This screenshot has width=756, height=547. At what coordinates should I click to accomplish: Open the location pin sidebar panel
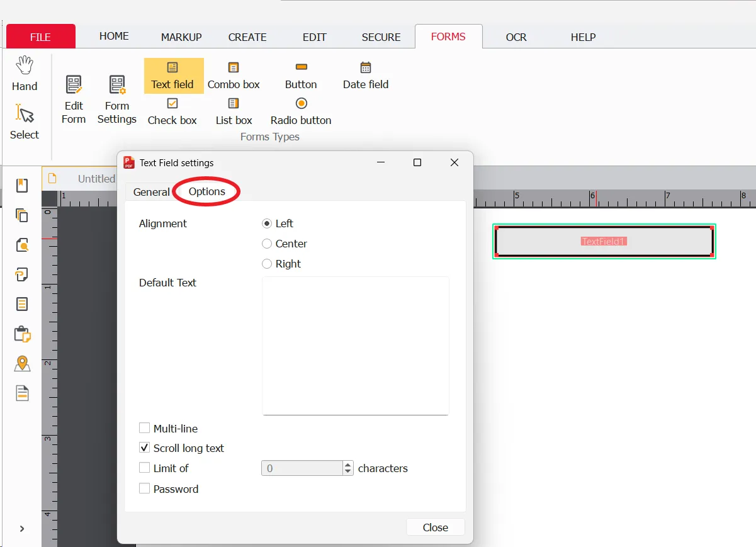22,364
